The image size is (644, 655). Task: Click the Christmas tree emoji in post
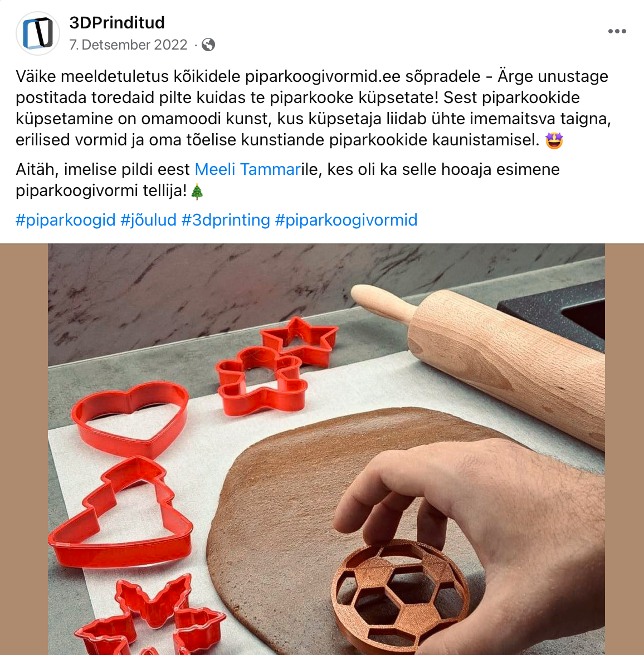[x=197, y=192]
